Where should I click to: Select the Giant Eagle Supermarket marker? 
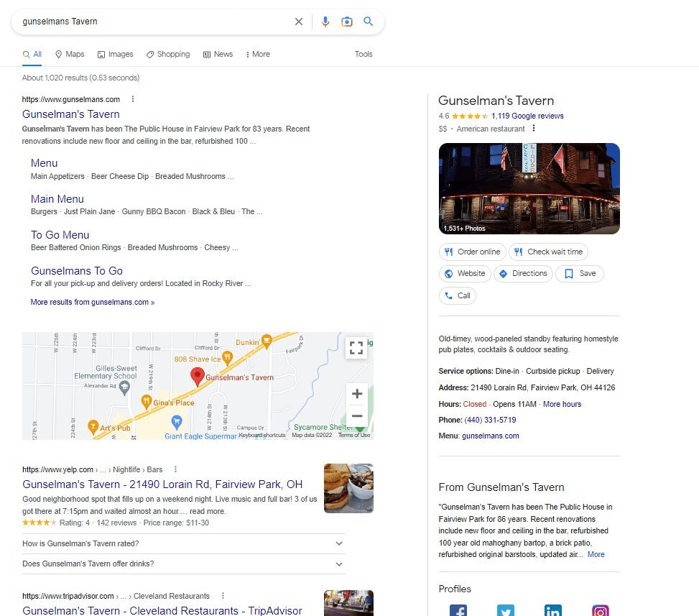177,421
